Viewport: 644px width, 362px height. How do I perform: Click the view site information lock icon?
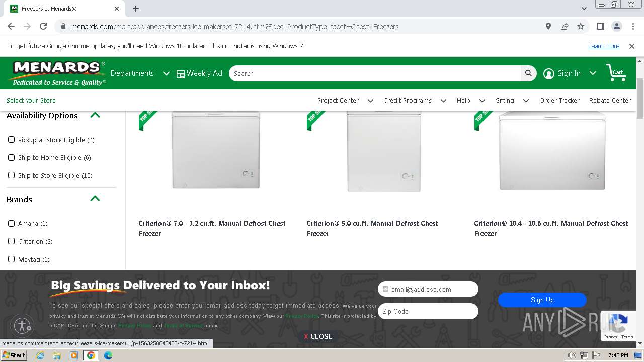click(x=63, y=26)
